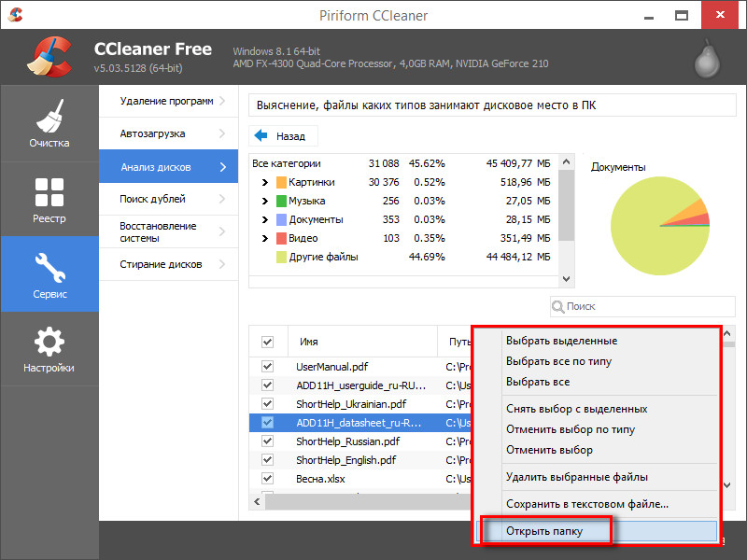Select the Другие файлы row
The image size is (747, 560).
pyautogui.click(x=403, y=258)
